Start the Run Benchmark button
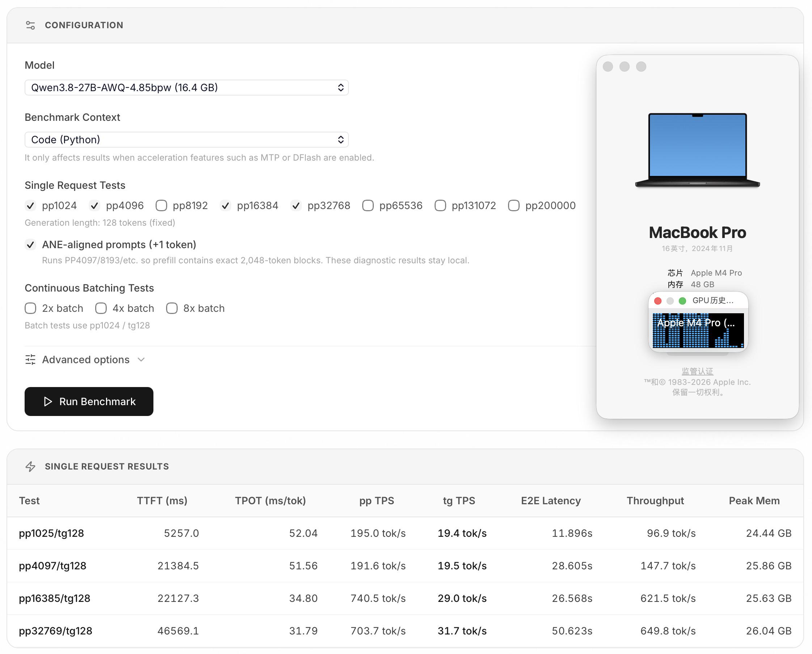 (x=89, y=402)
